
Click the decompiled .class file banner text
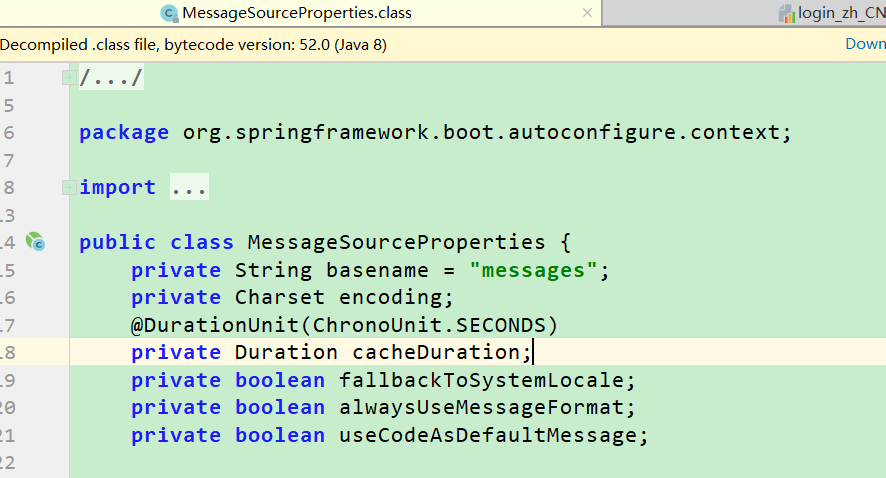(193, 45)
